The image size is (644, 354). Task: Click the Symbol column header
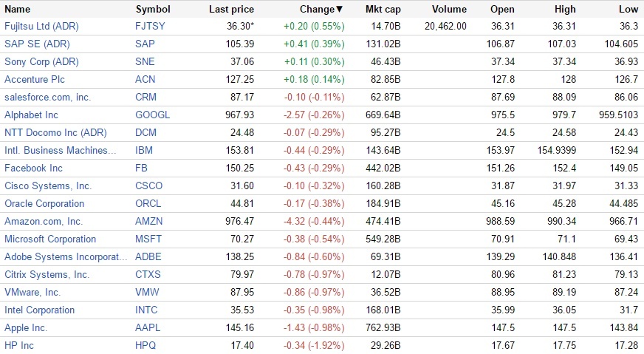(x=153, y=10)
